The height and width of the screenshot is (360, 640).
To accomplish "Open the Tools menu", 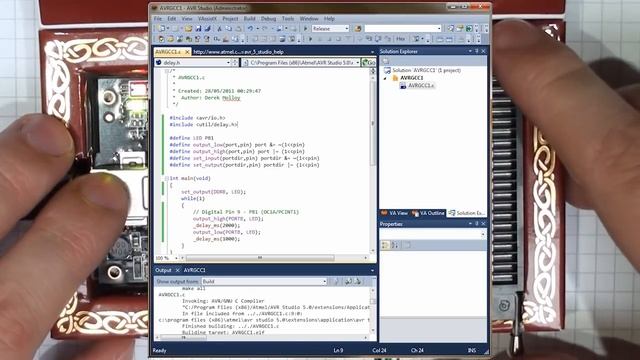I will (288, 19).
